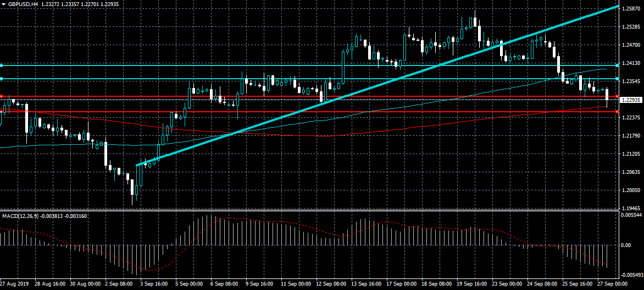Image resolution: width=644 pixels, height=290 pixels.
Task: Click MACD scale value 0.005544
Action: point(632,215)
